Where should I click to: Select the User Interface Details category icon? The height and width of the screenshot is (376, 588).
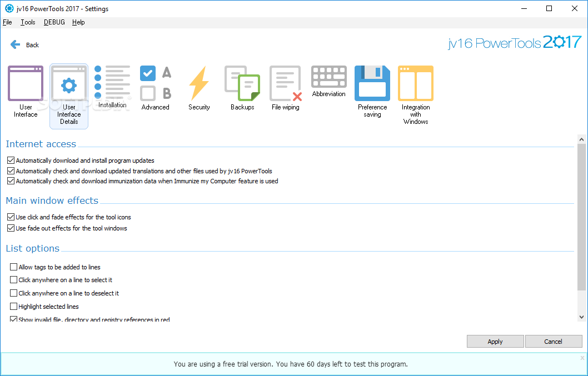coord(69,96)
